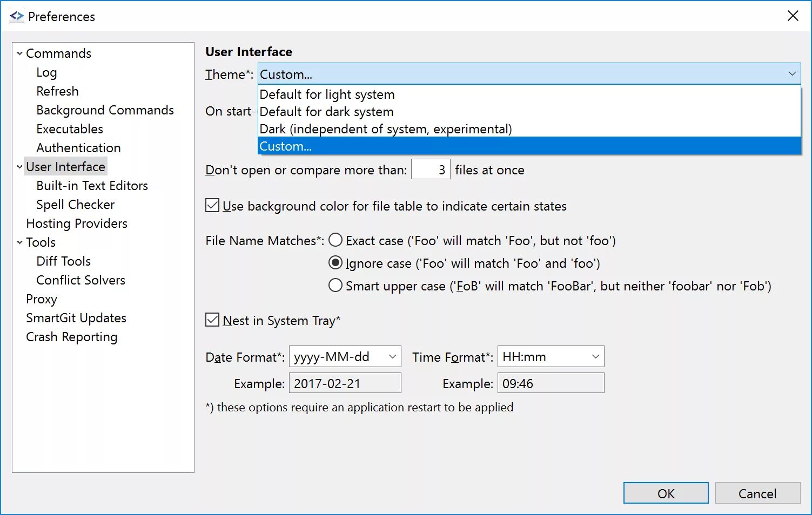Open the Authentication preferences page

78,148
